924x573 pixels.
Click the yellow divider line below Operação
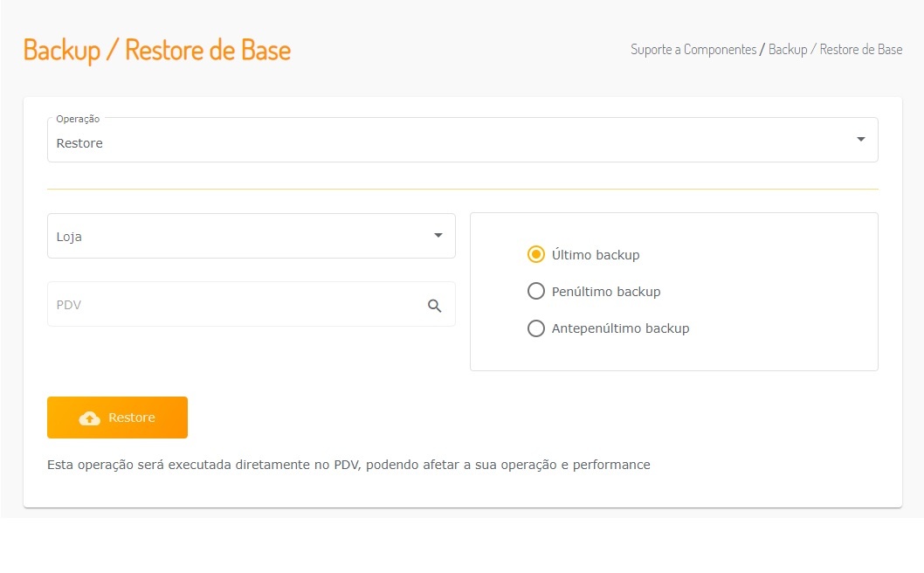(x=463, y=189)
